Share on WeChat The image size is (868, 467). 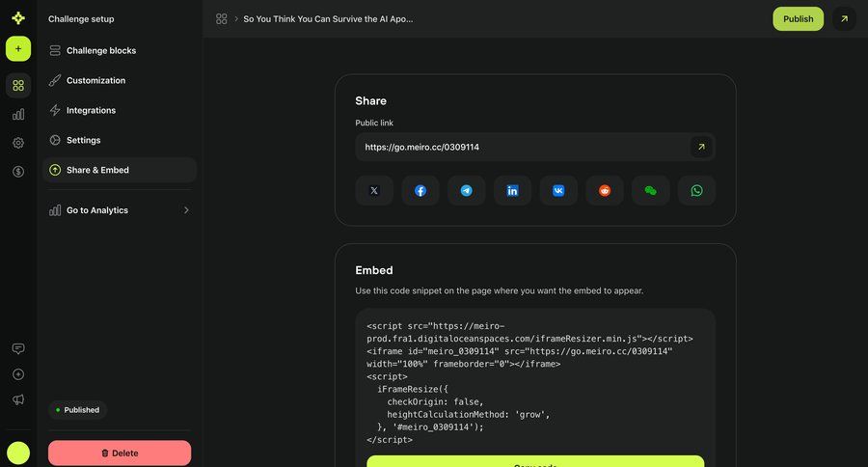coord(650,191)
